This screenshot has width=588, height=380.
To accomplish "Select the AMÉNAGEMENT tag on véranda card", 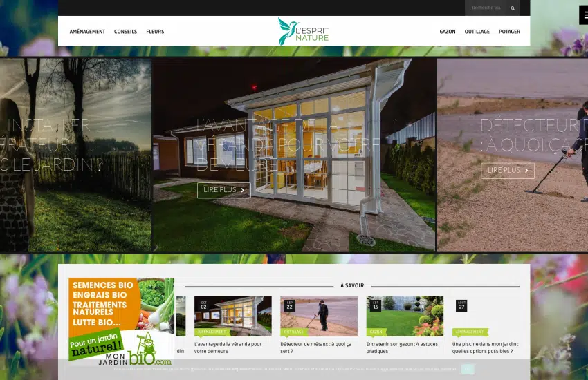I will (x=212, y=332).
